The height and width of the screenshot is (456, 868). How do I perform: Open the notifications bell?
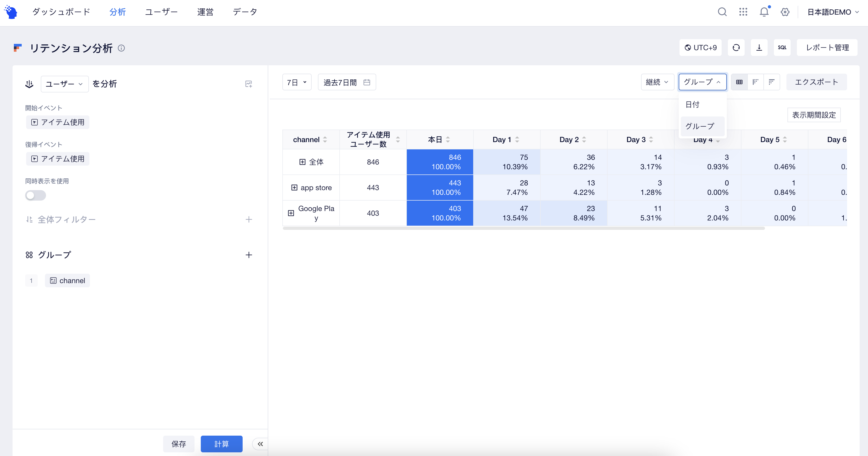click(764, 12)
